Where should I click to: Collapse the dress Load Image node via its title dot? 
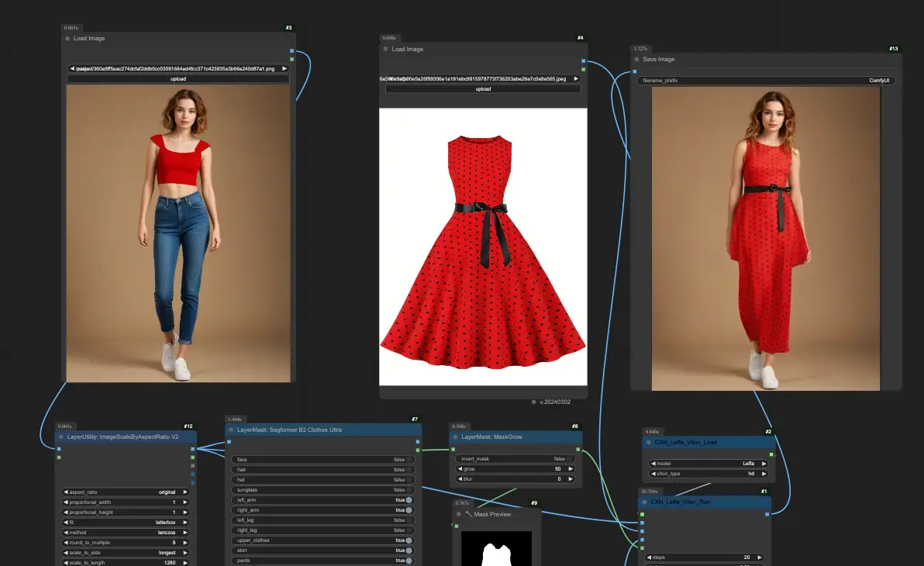click(384, 49)
